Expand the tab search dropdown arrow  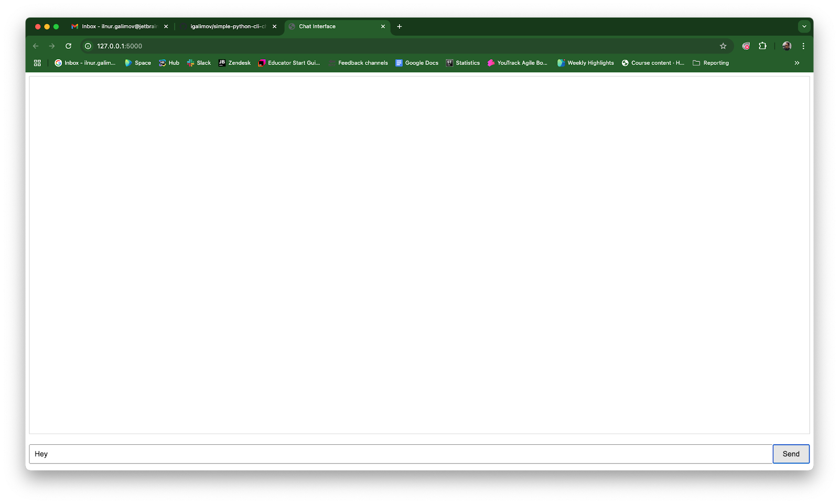click(x=804, y=26)
